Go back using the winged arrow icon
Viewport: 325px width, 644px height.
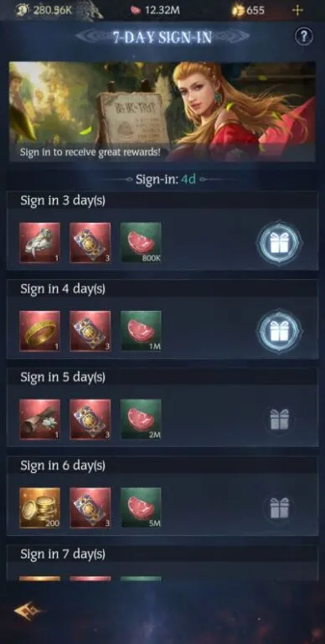(28, 611)
